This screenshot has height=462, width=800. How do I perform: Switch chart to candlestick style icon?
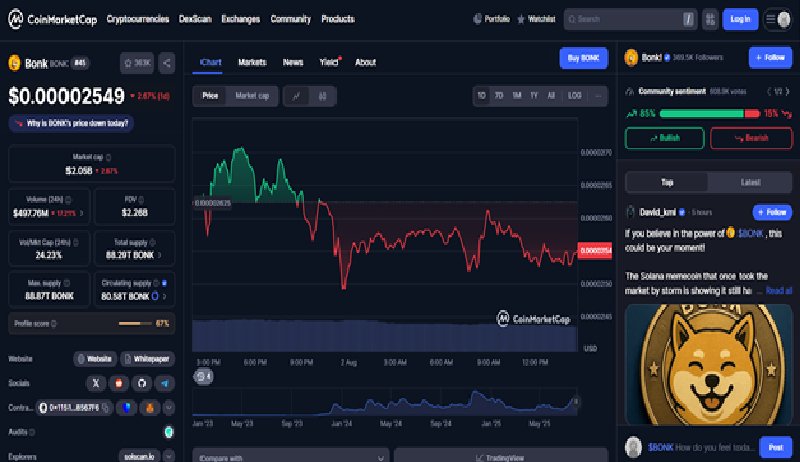click(x=322, y=96)
